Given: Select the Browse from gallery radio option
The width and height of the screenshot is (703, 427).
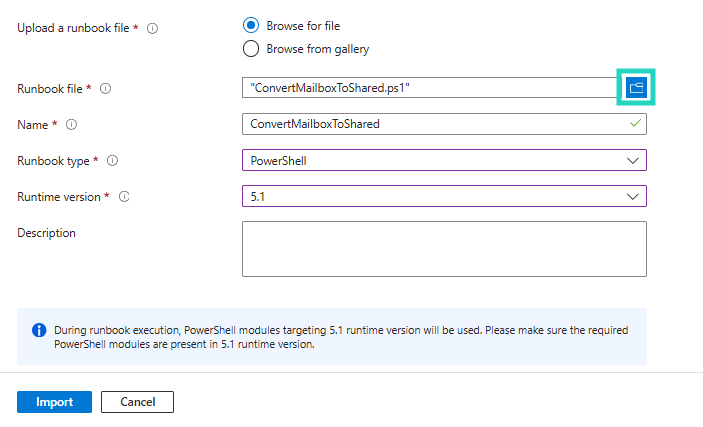Looking at the screenshot, I should [x=250, y=48].
